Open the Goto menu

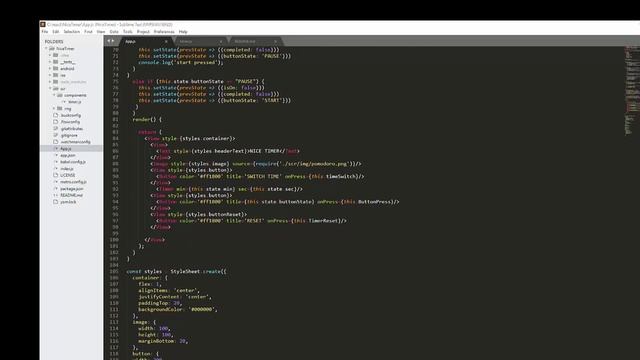pos(114,31)
